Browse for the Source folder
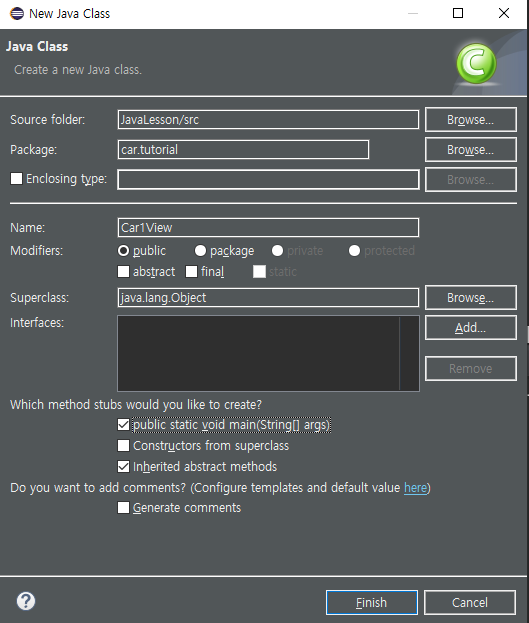The width and height of the screenshot is (529, 623). pyautogui.click(x=471, y=119)
